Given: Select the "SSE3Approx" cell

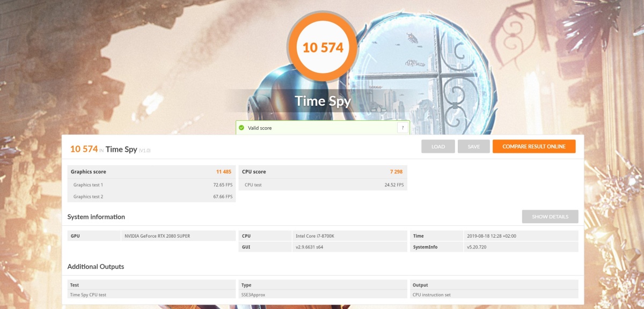Looking at the screenshot, I should tap(322, 295).
